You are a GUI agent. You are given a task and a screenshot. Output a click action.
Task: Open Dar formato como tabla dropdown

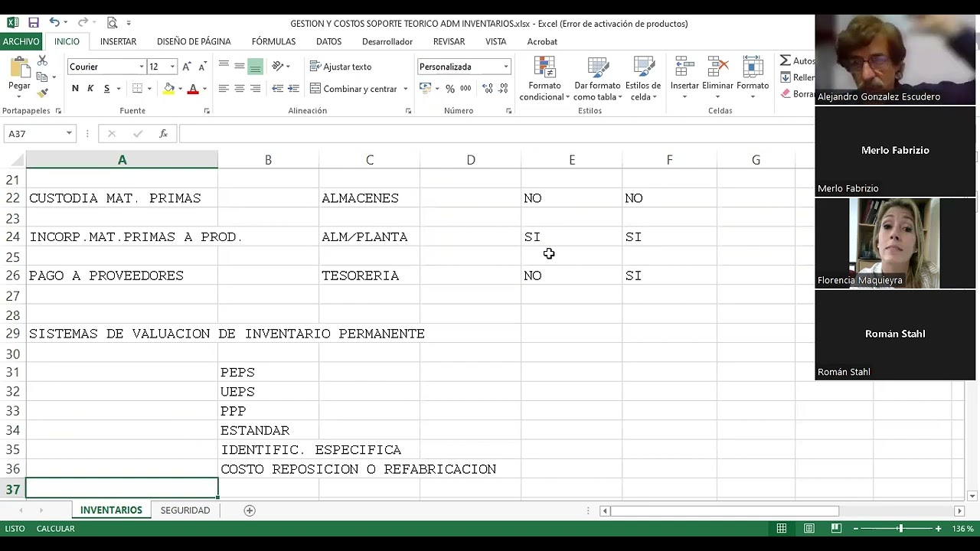pos(597,79)
